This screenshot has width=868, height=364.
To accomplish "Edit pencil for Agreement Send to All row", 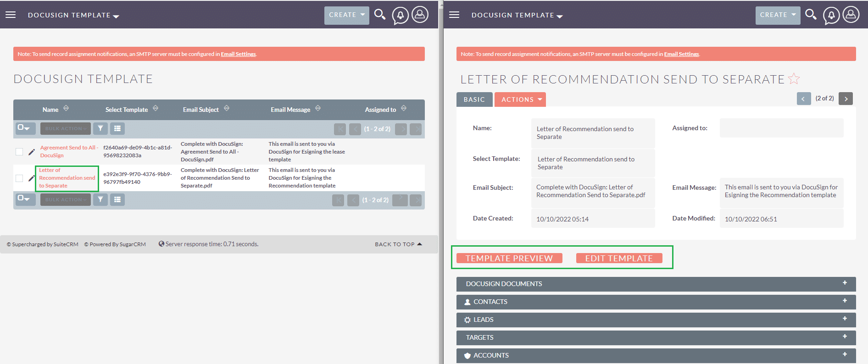I will tap(32, 152).
